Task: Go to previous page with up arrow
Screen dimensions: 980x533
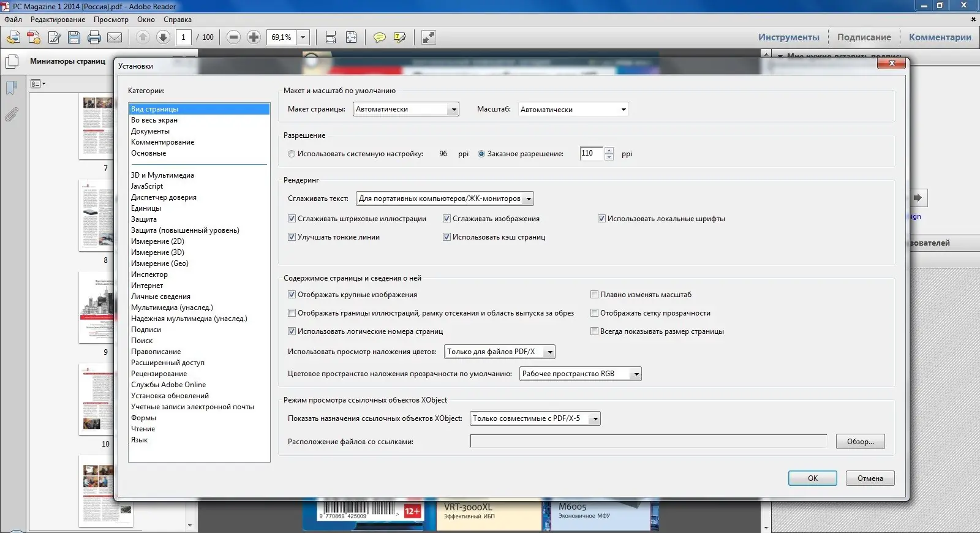Action: click(143, 37)
